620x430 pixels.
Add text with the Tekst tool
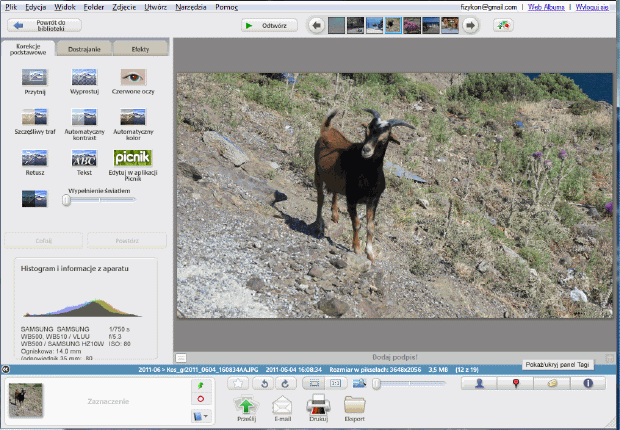(x=84, y=159)
